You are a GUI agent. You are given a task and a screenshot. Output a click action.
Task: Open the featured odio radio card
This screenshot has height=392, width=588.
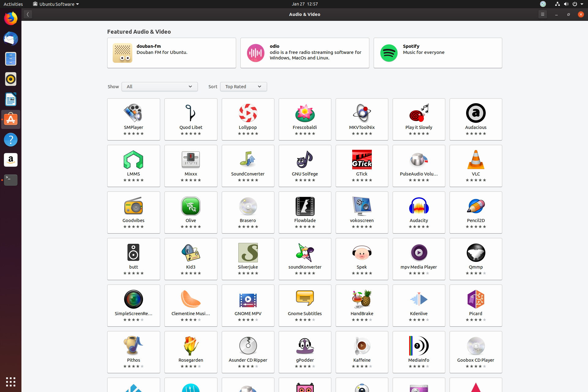click(305, 53)
